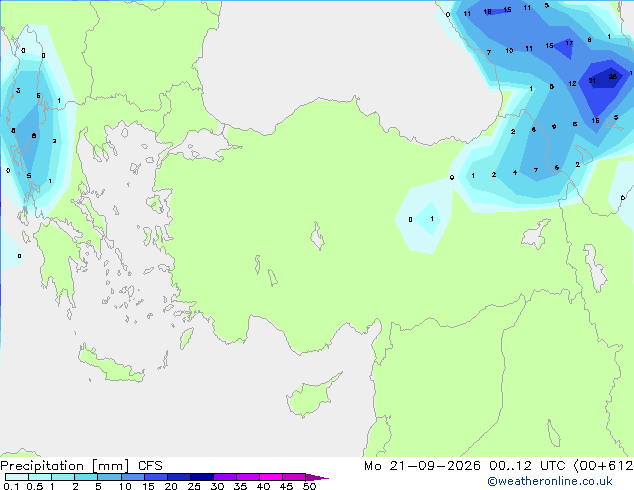Click the 'Precipitation [mm]' title text
634x490 pixels.
65,466
